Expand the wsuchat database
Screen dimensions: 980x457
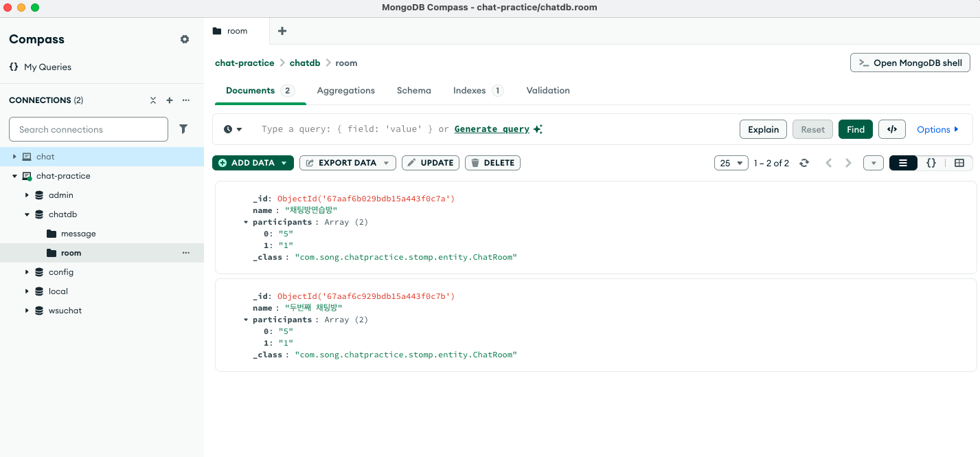27,311
